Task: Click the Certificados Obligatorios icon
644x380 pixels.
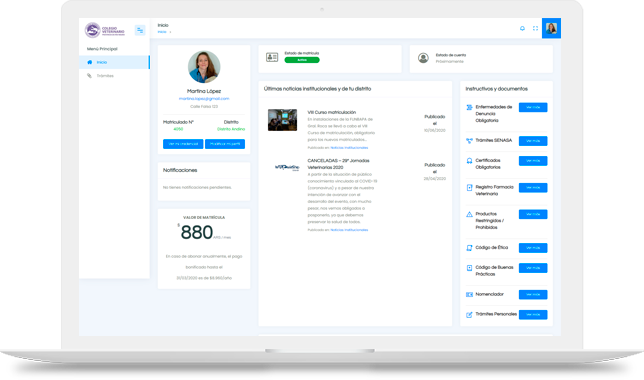Action: (x=469, y=161)
